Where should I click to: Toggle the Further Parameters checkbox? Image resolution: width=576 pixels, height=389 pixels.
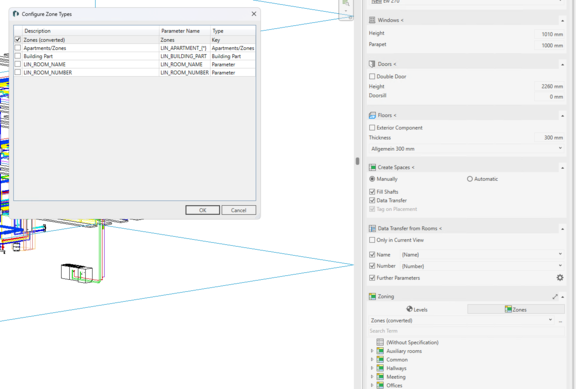coord(372,278)
